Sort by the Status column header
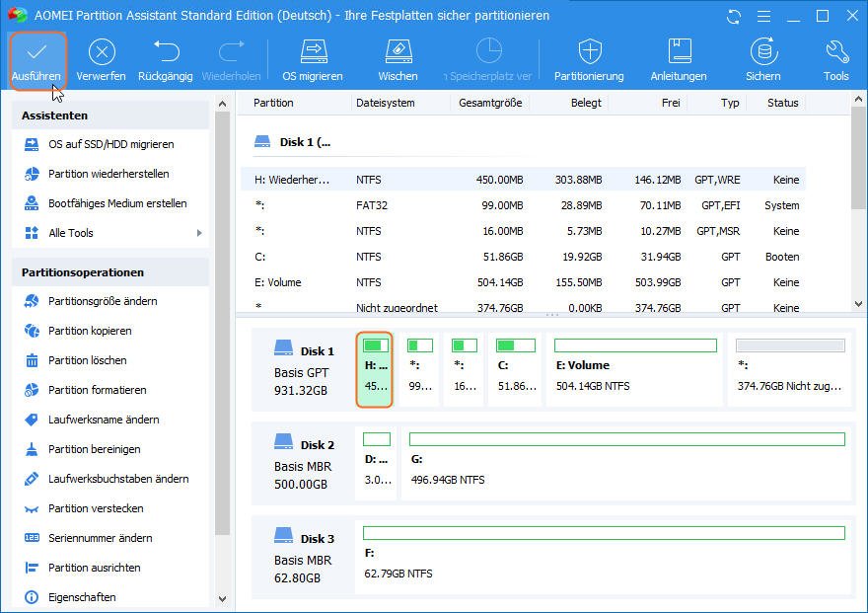 tap(783, 103)
